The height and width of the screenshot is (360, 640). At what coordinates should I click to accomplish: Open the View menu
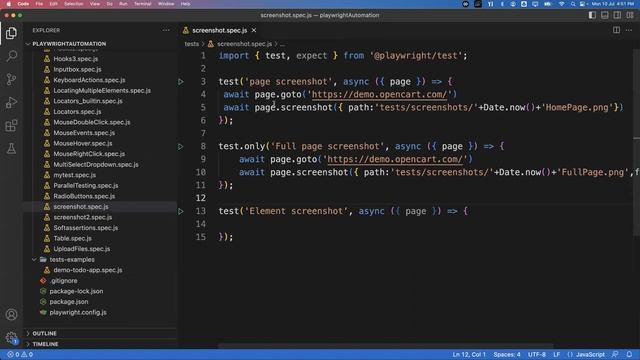(95, 4)
